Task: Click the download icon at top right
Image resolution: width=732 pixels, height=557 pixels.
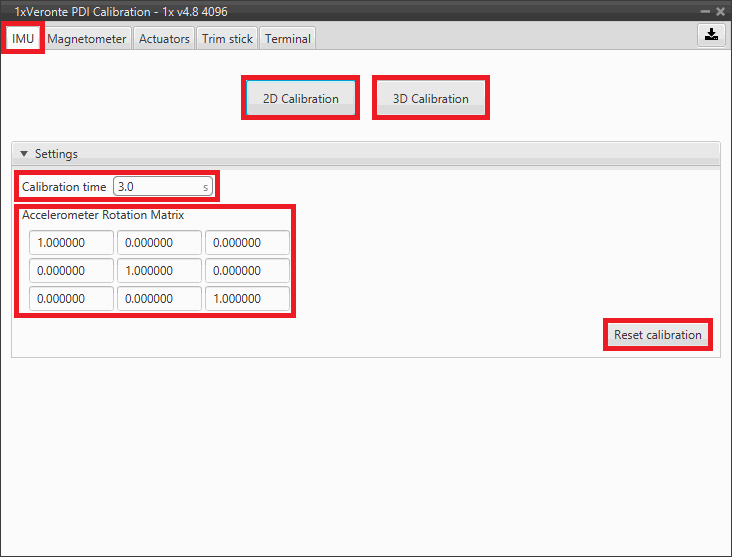Action: click(710, 34)
